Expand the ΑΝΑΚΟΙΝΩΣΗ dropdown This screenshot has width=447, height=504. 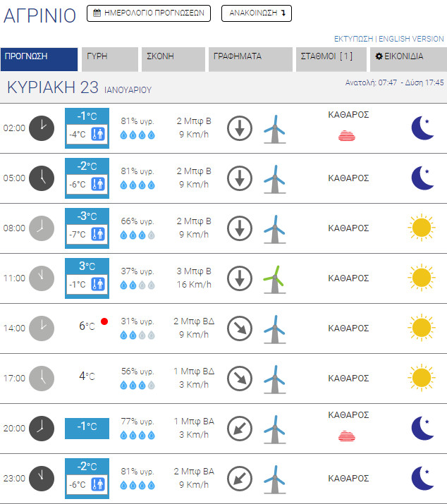(x=256, y=13)
